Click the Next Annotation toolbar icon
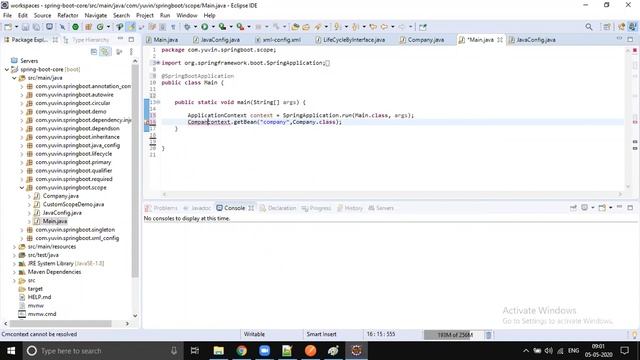 click(x=338, y=27)
